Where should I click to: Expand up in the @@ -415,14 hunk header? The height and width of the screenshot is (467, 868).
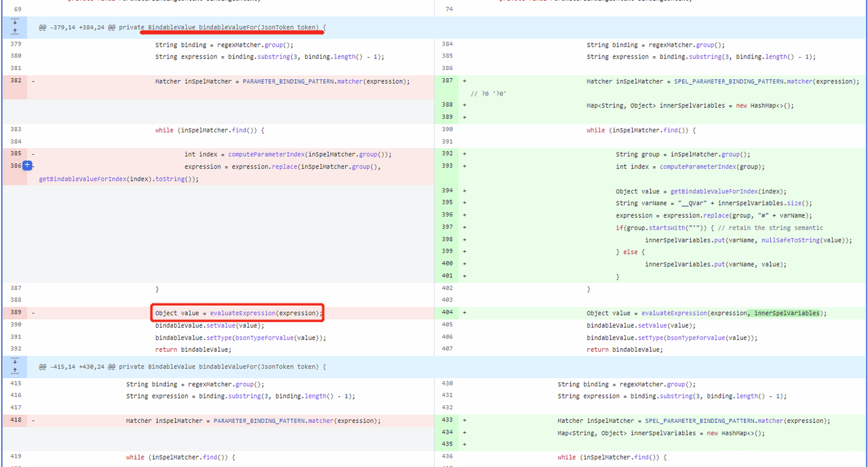point(15,371)
